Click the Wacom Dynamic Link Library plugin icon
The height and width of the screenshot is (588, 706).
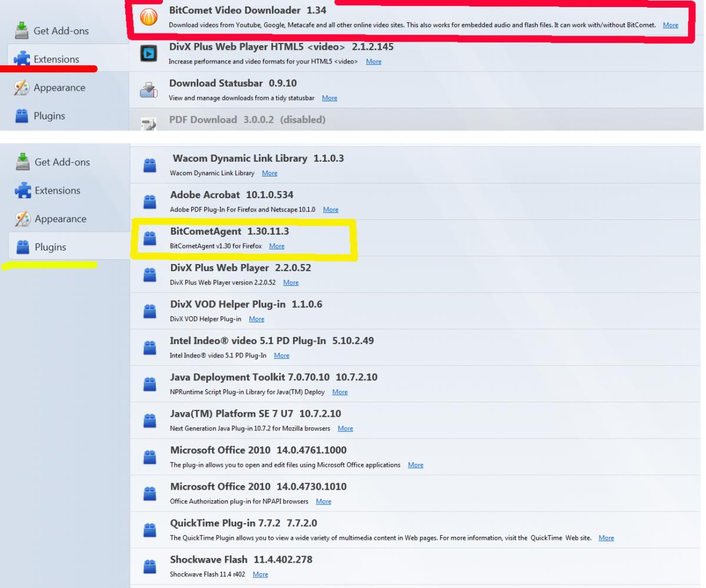(150, 166)
